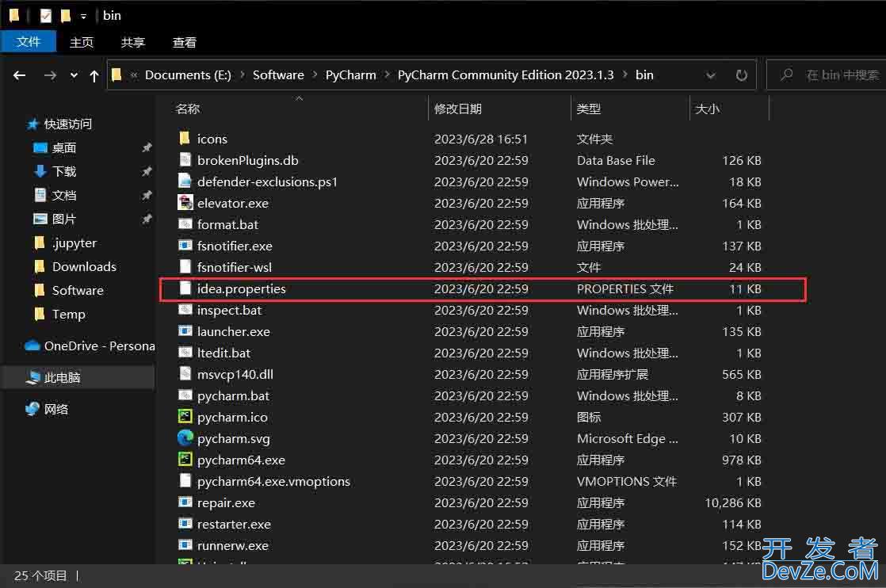Sort by the 大小 column header
The image size is (886, 588).
tap(707, 109)
